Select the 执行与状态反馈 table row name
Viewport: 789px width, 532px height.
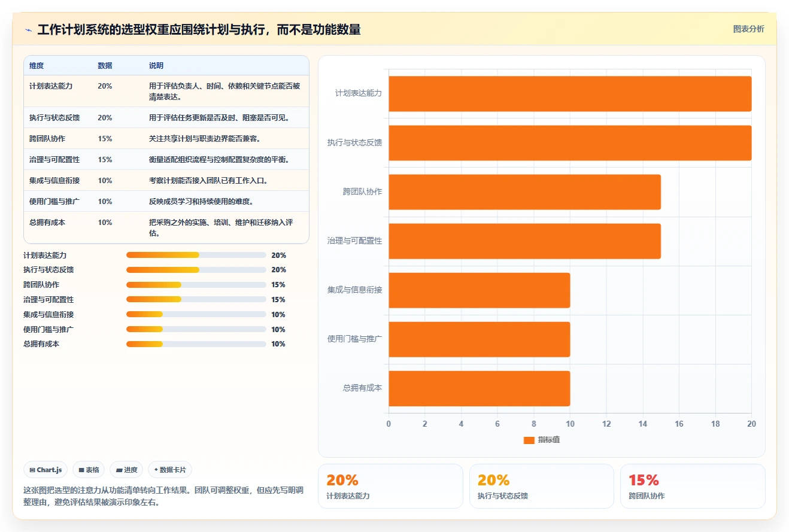click(x=54, y=118)
